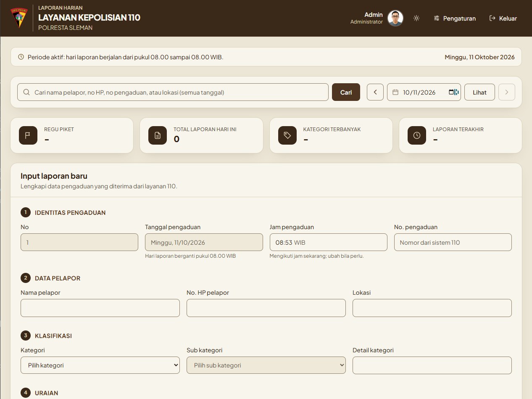Focus the No. HP pelapor field
532x399 pixels.
pos(266,308)
